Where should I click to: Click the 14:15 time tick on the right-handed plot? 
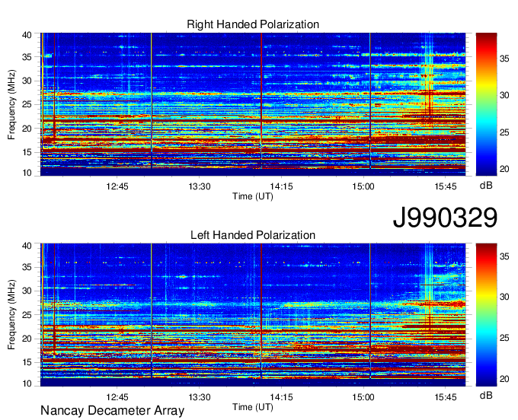coord(281,186)
